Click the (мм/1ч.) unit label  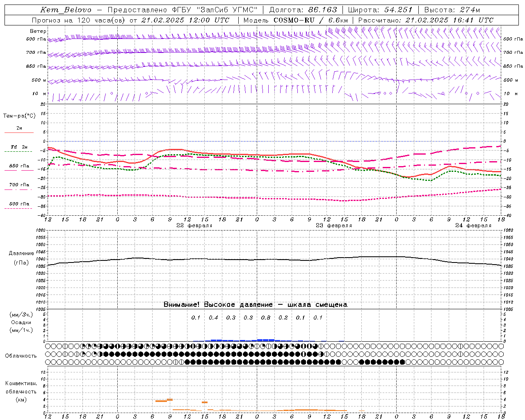pyautogui.click(x=21, y=330)
